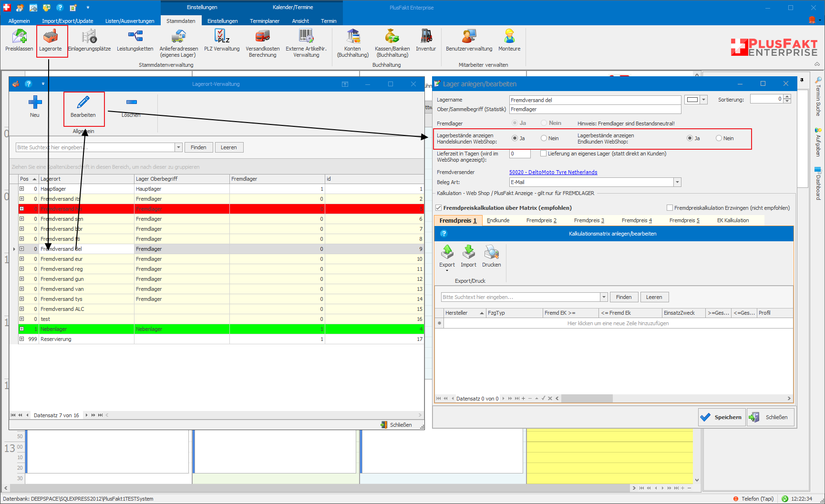Switch to Endkunde calculation tab
This screenshot has width=825, height=504.
point(498,220)
